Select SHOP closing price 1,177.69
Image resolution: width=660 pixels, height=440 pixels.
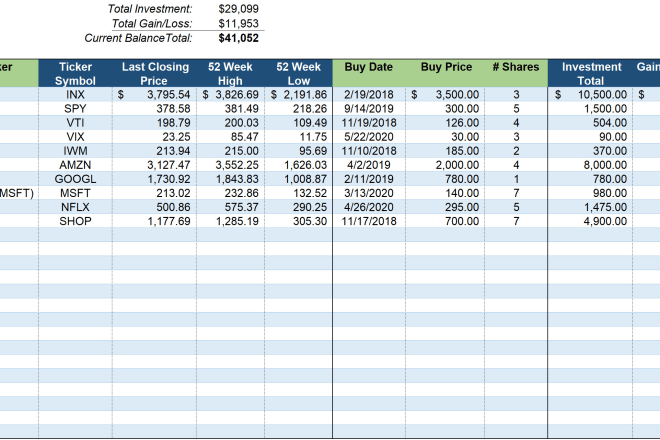point(154,221)
